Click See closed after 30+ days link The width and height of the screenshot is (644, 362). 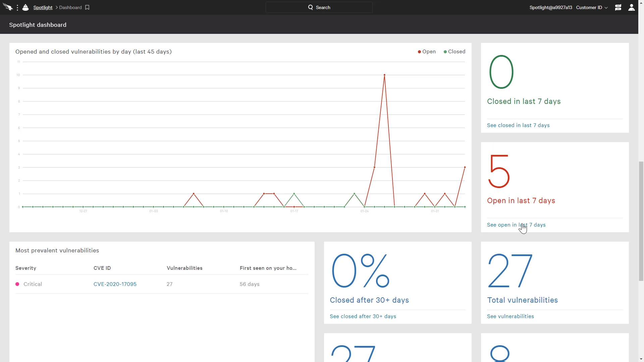[x=363, y=316]
